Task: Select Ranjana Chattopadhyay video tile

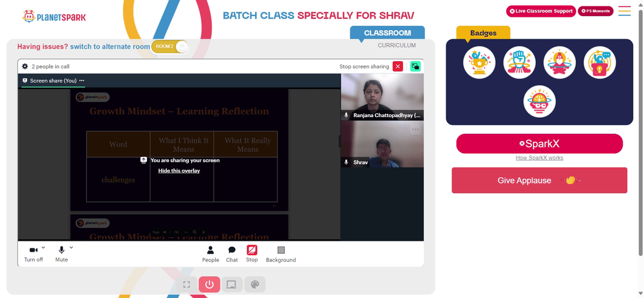Action: click(383, 97)
